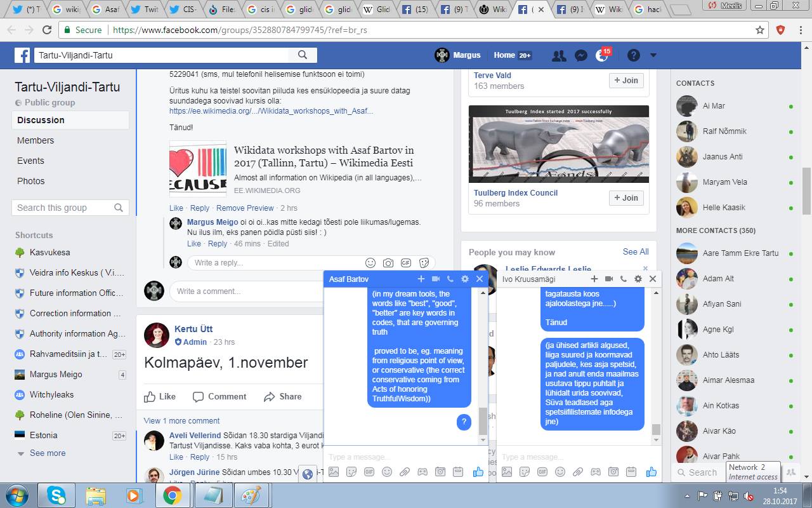Start a video call in Ivo Kruusamägi chat

click(x=609, y=279)
